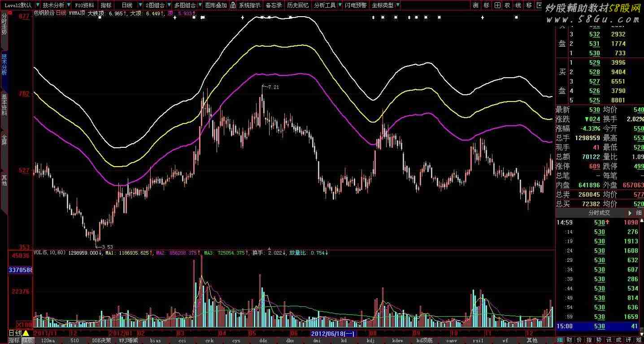Click the 指标 label at bottom left
This screenshot has height=344, width=644.
tap(14, 340)
